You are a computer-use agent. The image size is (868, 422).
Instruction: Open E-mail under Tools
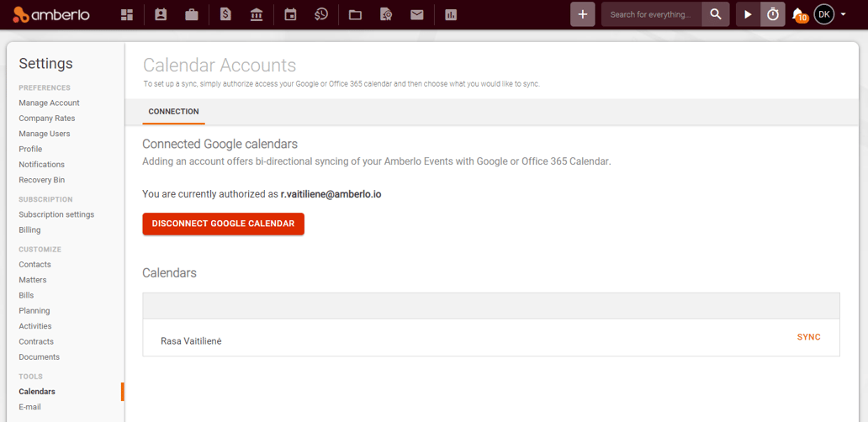tap(30, 407)
